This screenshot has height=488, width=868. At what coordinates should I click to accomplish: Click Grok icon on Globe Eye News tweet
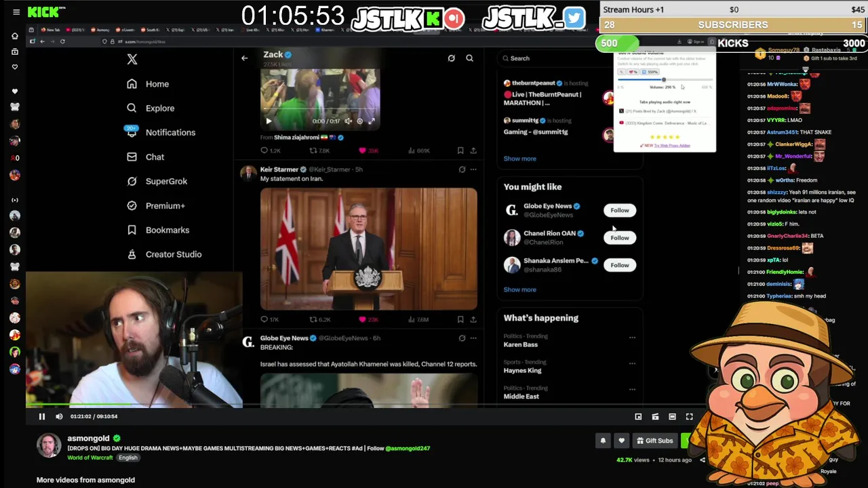click(x=462, y=338)
